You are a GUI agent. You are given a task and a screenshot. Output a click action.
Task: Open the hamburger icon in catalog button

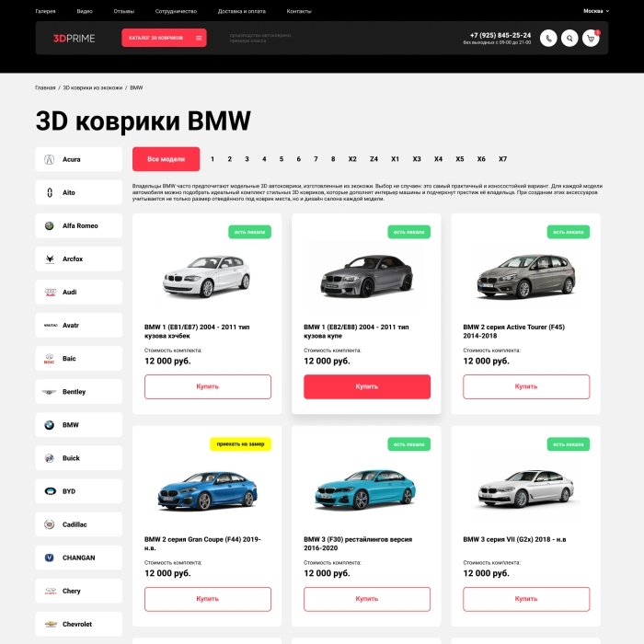click(199, 38)
